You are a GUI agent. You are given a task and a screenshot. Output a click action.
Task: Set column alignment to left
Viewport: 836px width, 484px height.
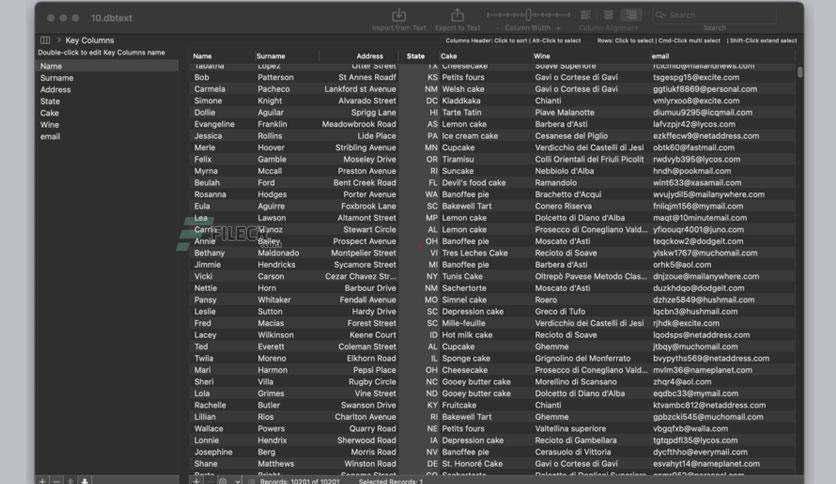pos(585,15)
